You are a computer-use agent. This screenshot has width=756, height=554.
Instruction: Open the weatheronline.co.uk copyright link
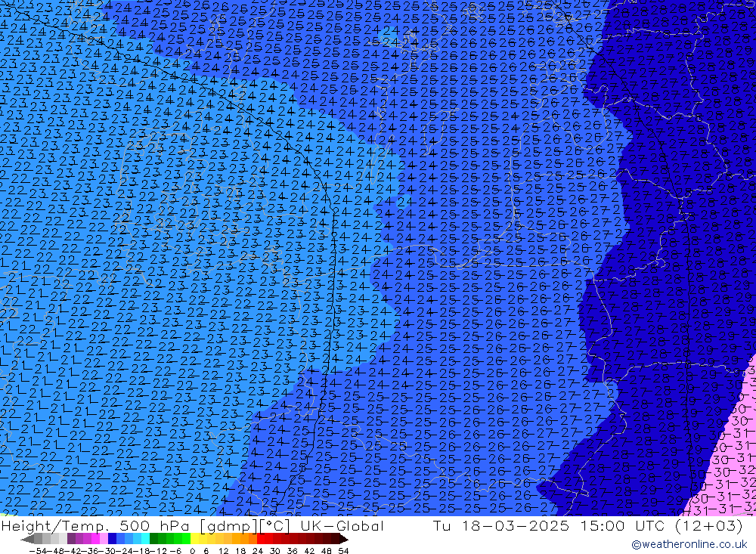(689, 544)
